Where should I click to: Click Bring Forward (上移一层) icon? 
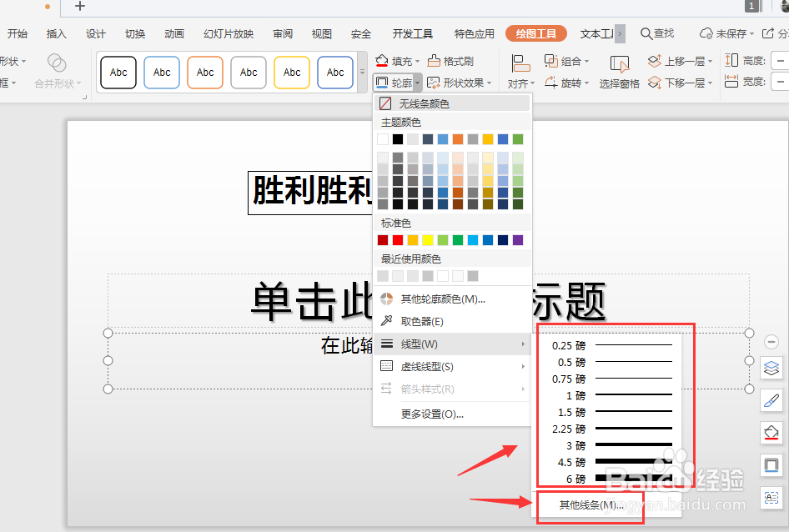654,61
